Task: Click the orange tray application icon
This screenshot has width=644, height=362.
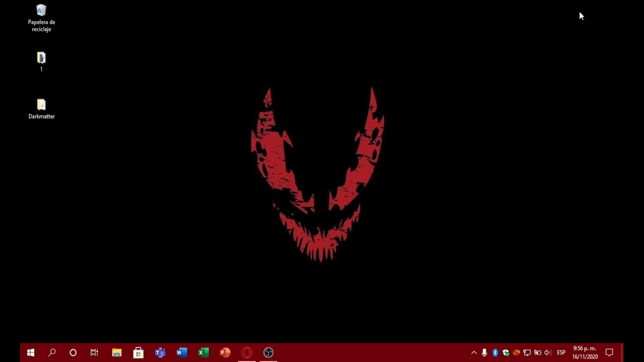Action: click(x=516, y=352)
